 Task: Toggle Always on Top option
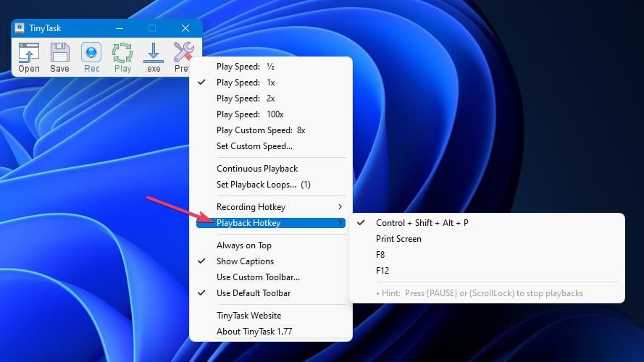tap(271, 245)
